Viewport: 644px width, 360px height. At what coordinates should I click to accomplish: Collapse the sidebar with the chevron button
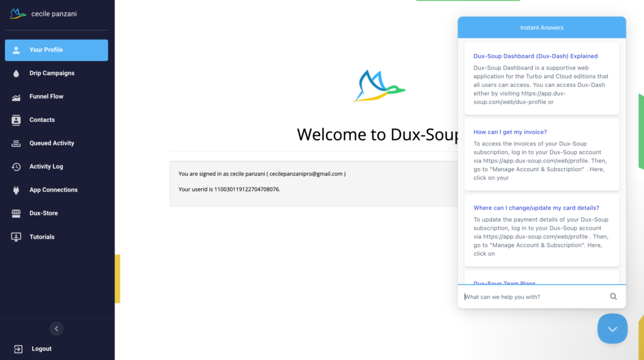pos(57,329)
